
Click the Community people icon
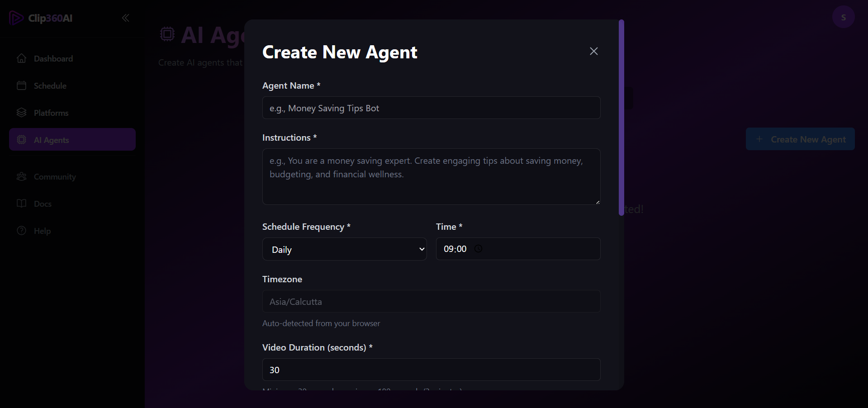(x=21, y=176)
